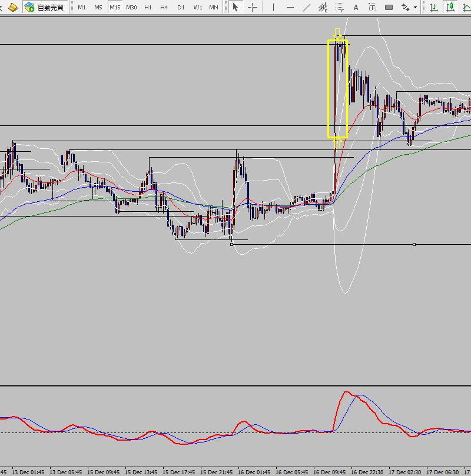
Task: Choose the horizontal line drawing tool
Action: coord(290,7)
